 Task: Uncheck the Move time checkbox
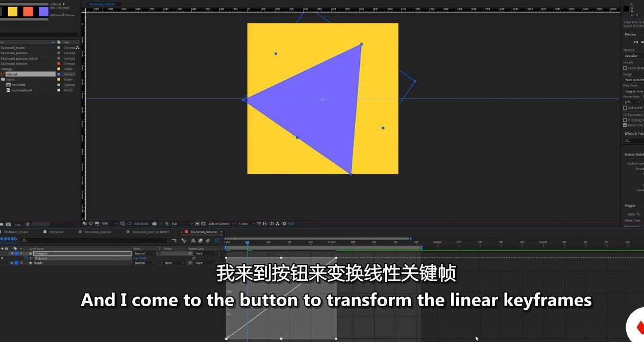pos(625,125)
